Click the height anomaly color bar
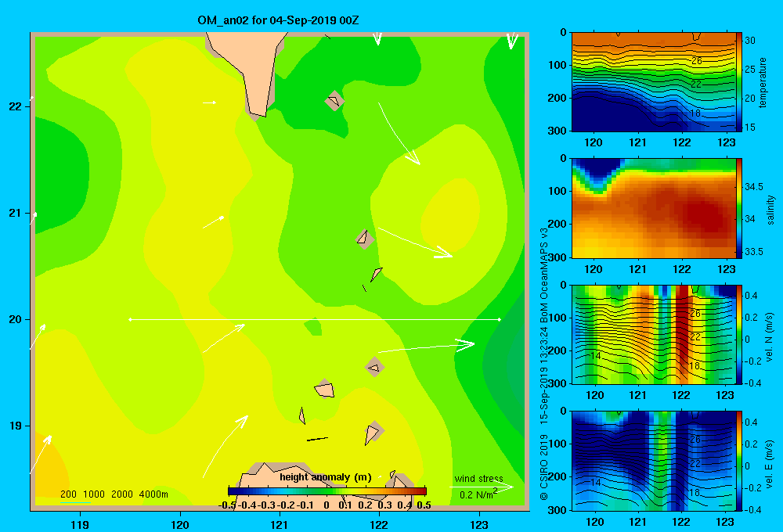 pyautogui.click(x=327, y=491)
